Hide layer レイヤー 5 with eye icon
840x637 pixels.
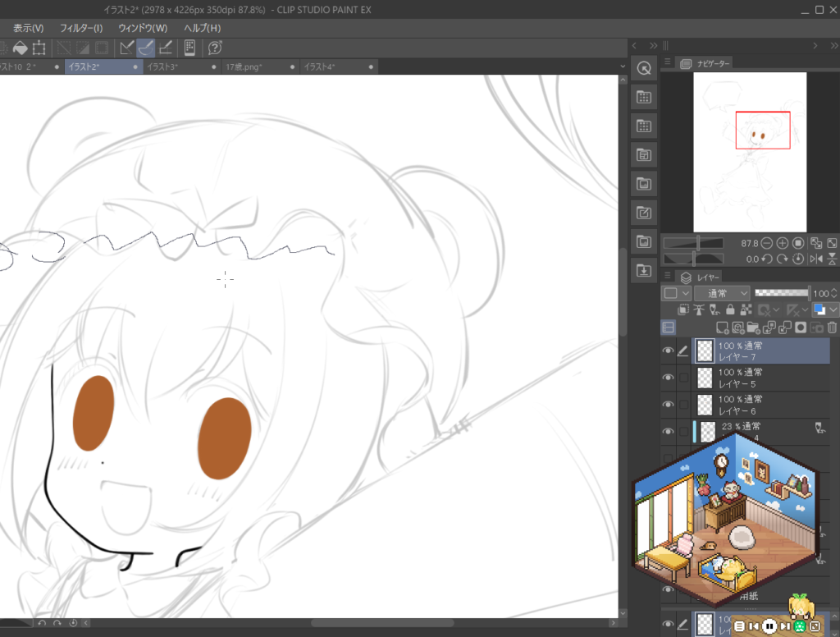point(667,378)
